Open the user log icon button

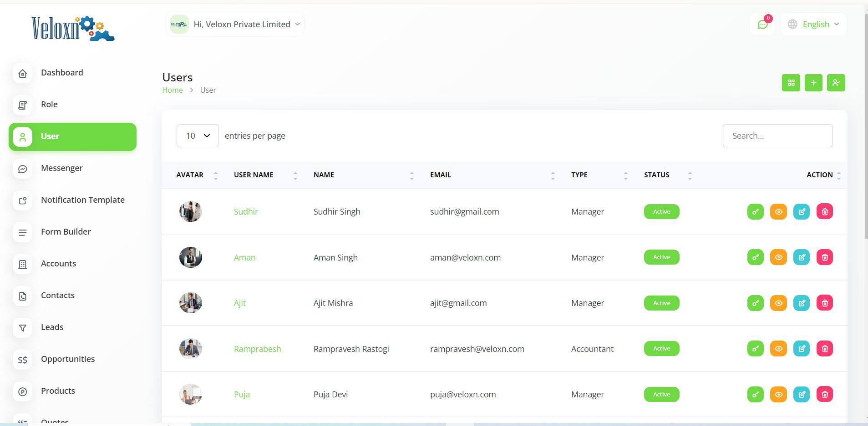[x=836, y=83]
